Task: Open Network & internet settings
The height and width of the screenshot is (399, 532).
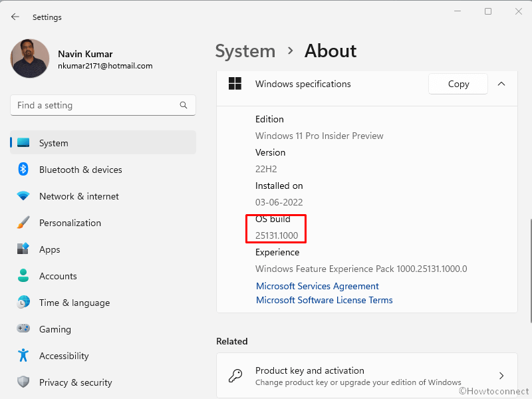Action: 103,196
